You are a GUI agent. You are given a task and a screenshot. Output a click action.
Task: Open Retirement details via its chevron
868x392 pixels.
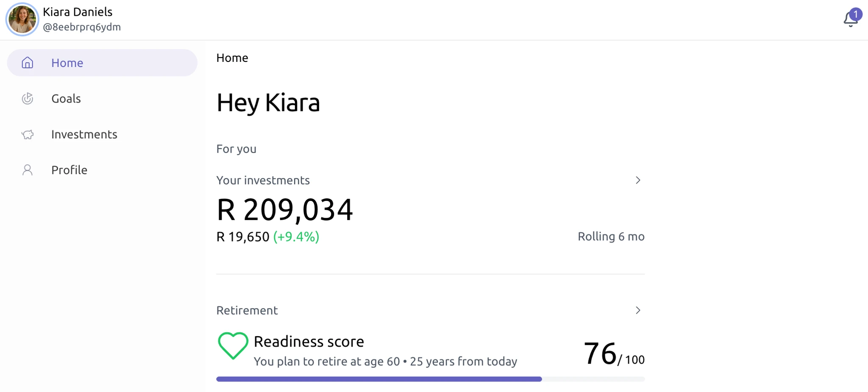[x=638, y=310]
